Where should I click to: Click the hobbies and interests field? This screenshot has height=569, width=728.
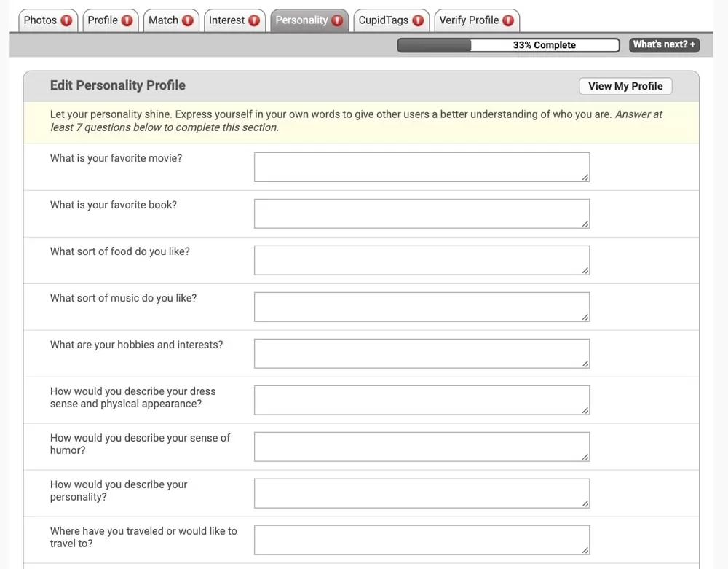422,354
